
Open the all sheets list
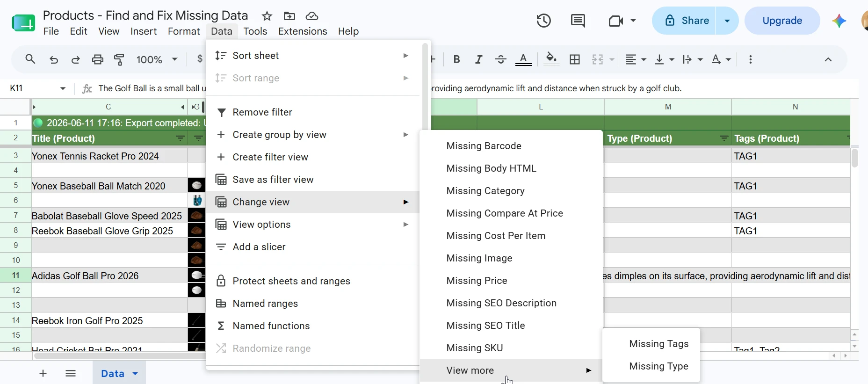(71, 373)
